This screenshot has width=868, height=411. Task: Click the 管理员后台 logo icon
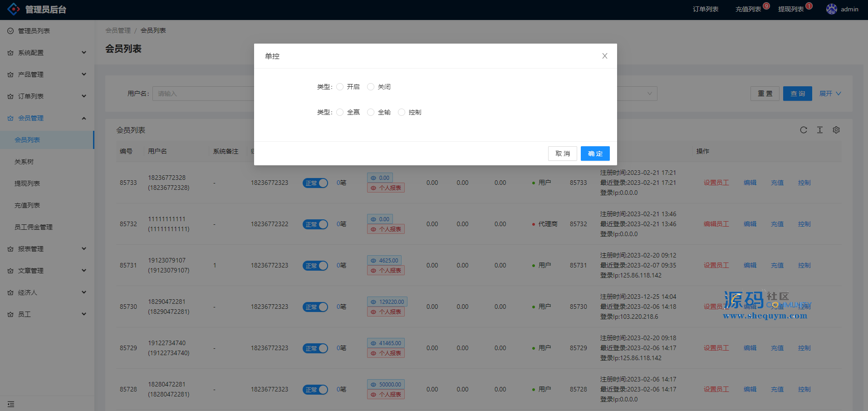pyautogui.click(x=14, y=9)
